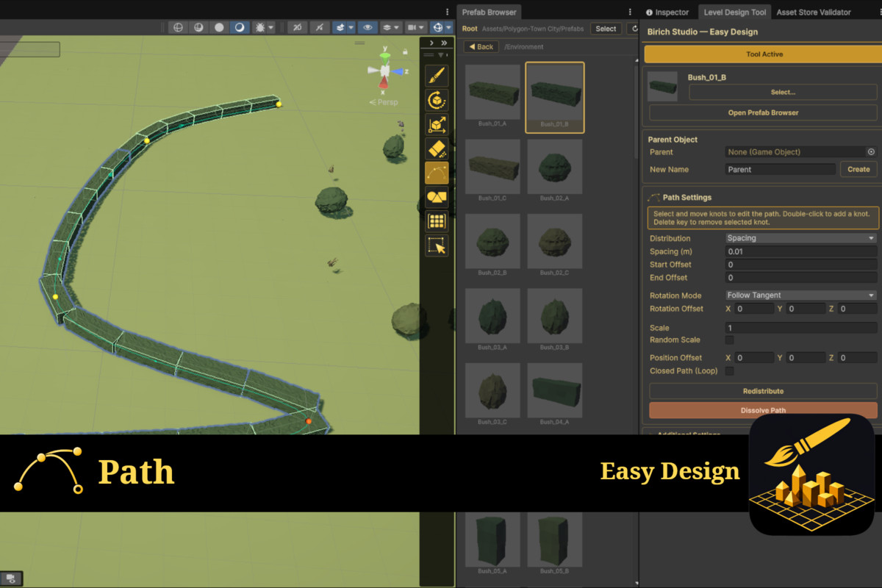Open the overlay layers stack dropdown

[x=391, y=27]
